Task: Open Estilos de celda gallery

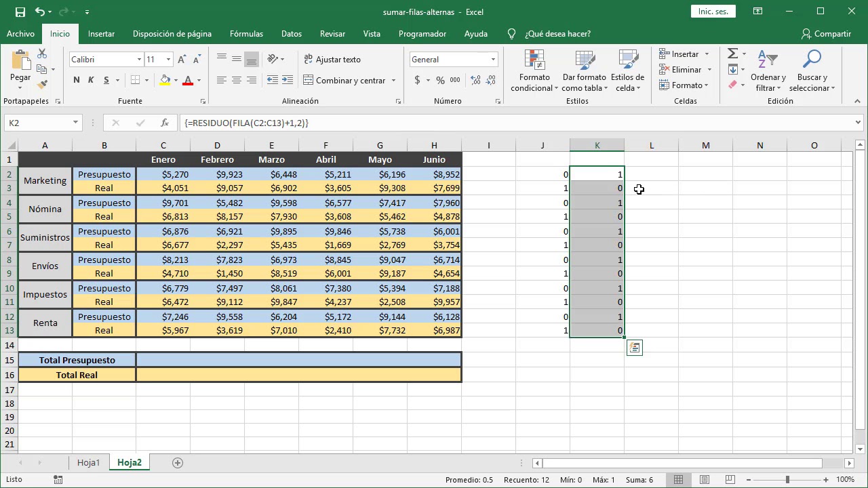Action: [x=627, y=71]
